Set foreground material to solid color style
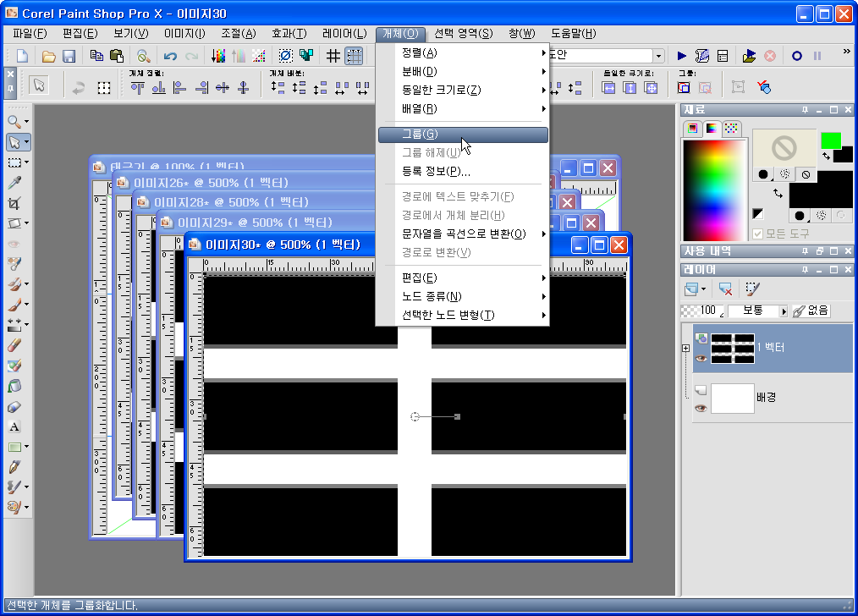This screenshot has height=616, width=858. pos(763,174)
